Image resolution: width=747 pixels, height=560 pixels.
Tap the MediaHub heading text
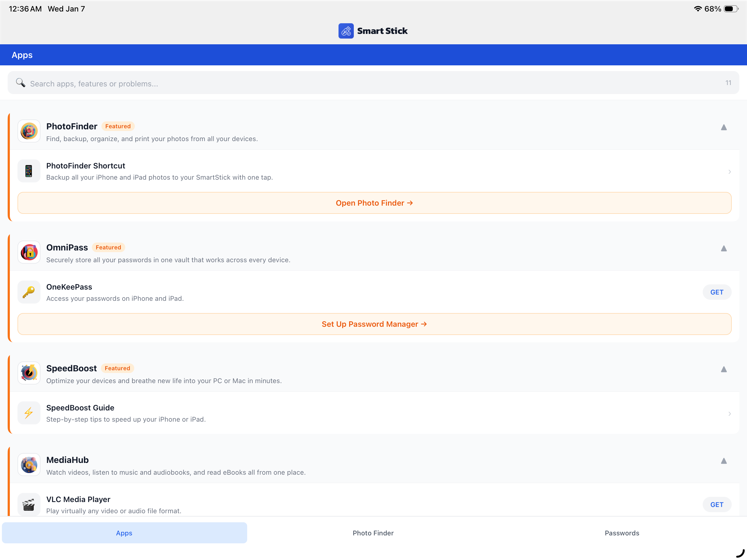pos(68,460)
